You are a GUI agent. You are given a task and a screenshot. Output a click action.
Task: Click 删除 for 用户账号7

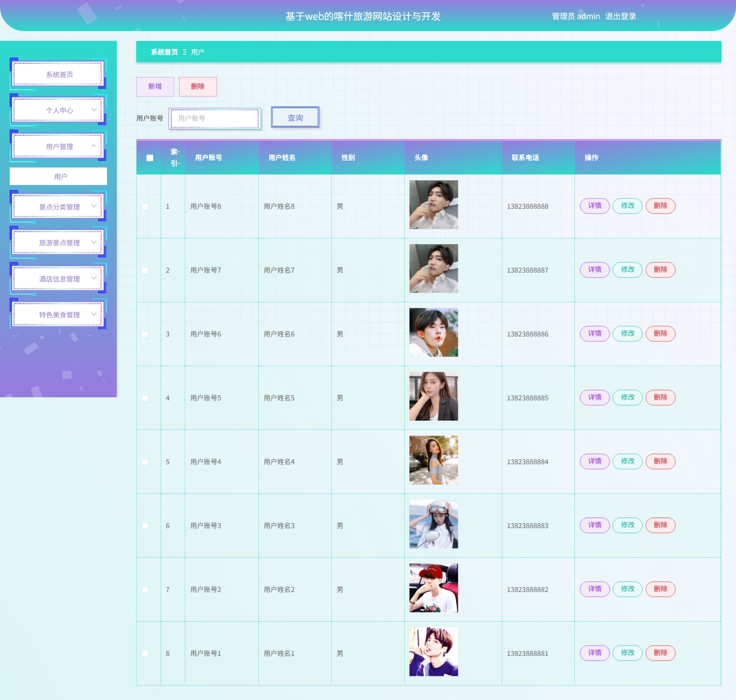[x=660, y=270]
